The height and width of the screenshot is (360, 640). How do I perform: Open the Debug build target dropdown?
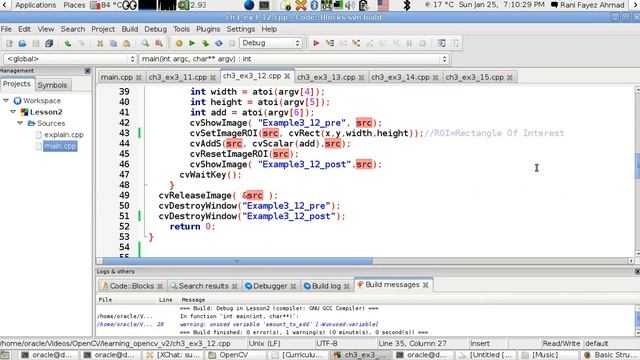pos(270,43)
